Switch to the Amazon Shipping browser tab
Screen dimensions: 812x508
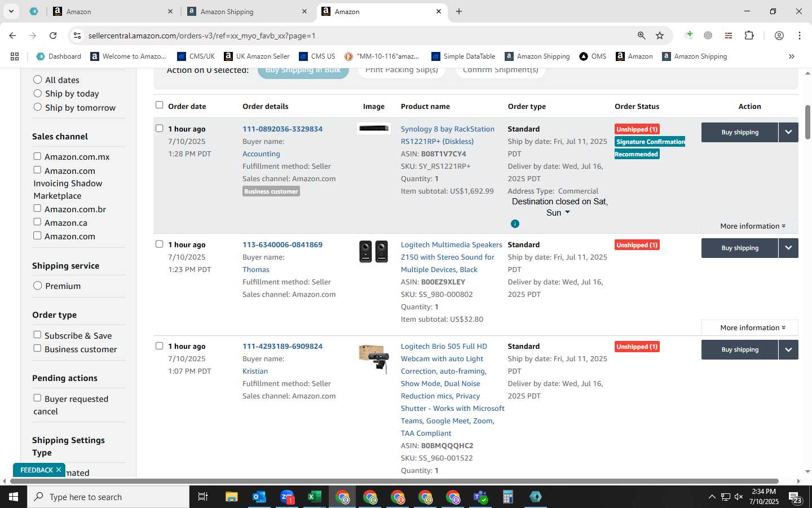[248, 11]
